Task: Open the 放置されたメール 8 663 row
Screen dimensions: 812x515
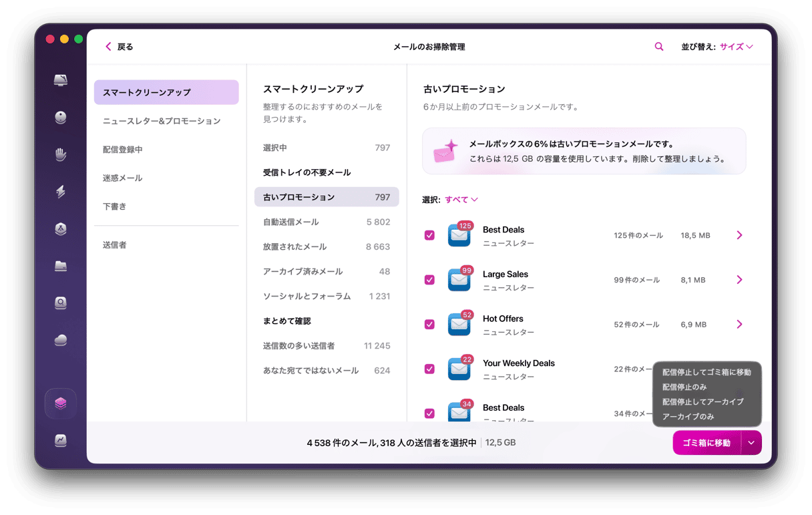Action: point(327,246)
